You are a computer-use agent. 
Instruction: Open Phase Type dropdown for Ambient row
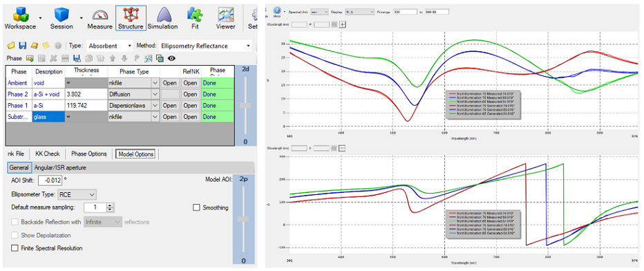(155, 83)
